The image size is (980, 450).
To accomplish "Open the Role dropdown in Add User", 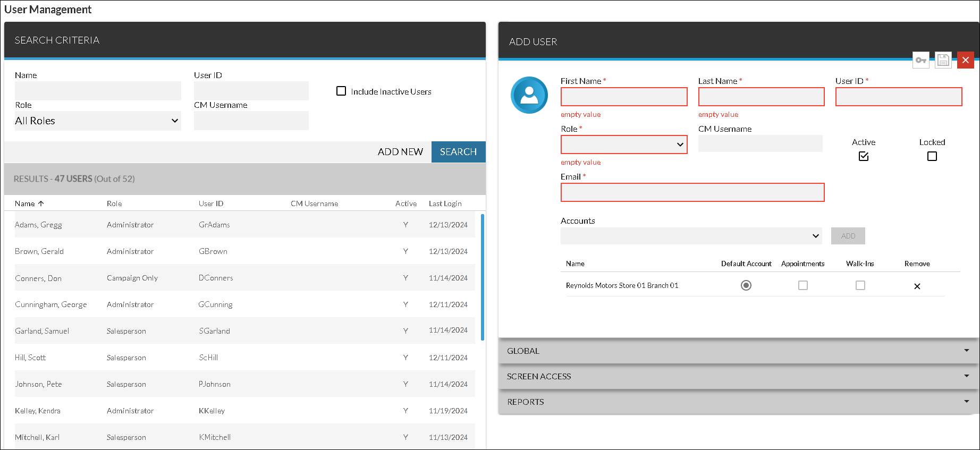I will click(624, 145).
